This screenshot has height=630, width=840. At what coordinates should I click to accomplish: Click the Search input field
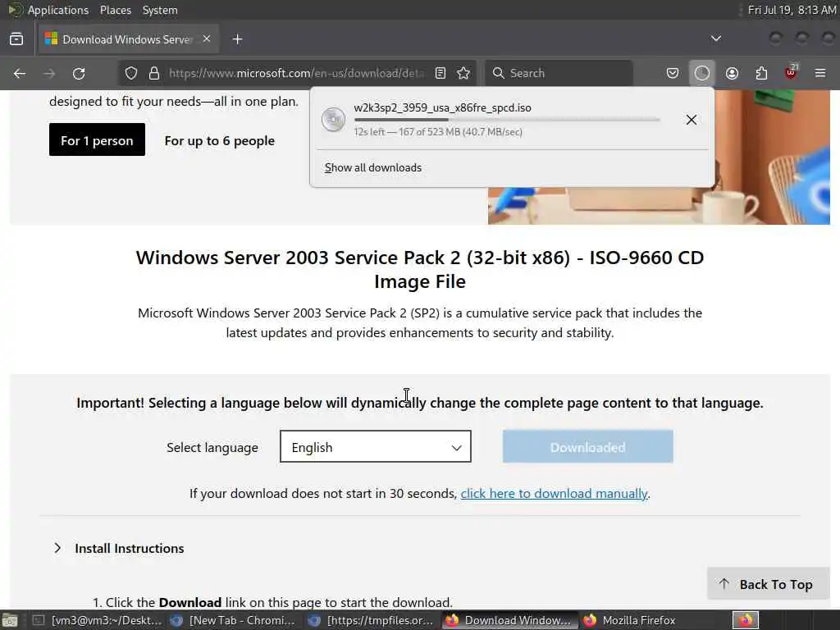[559, 73]
